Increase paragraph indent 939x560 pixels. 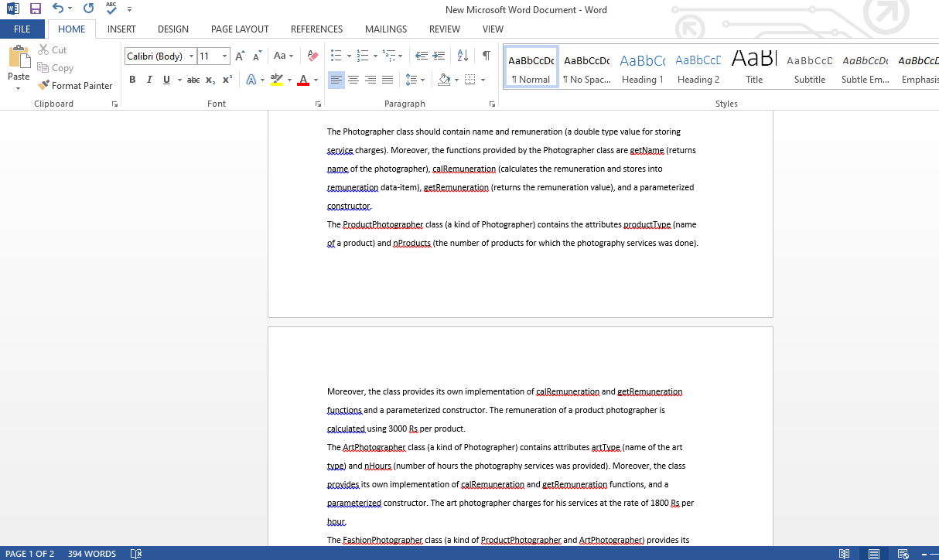coord(439,56)
